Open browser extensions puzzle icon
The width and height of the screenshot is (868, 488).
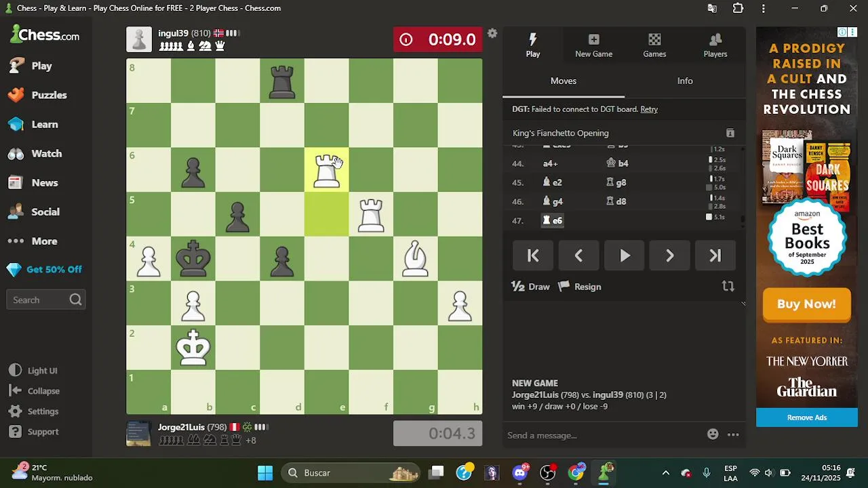click(x=738, y=9)
